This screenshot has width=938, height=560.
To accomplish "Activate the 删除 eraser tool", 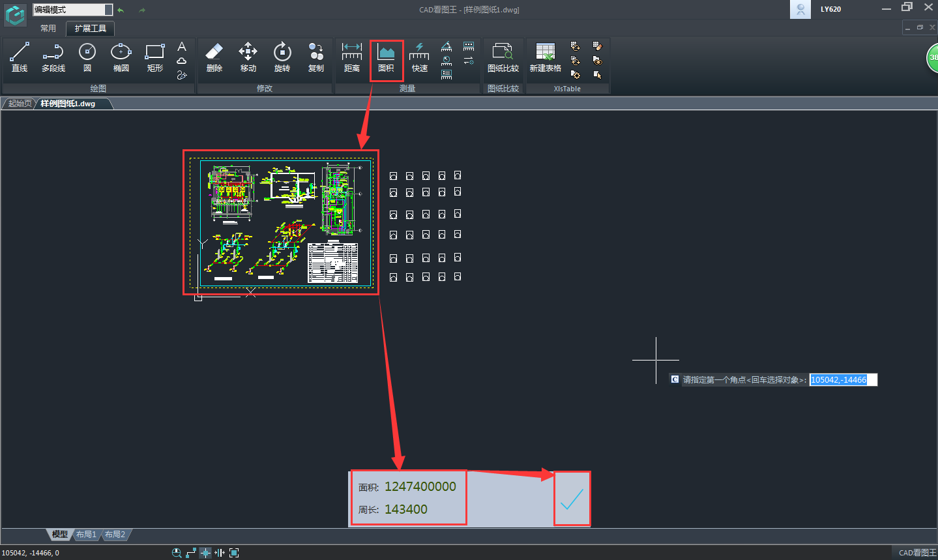I will point(214,57).
